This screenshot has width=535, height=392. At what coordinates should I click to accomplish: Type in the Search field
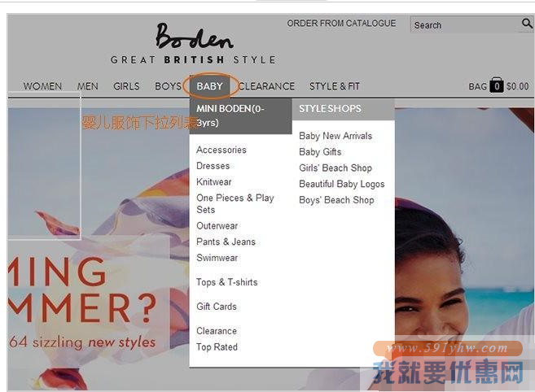tap(464, 25)
